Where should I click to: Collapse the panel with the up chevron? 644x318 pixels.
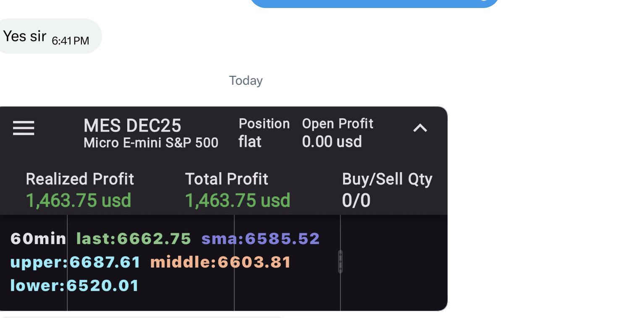[x=420, y=128]
